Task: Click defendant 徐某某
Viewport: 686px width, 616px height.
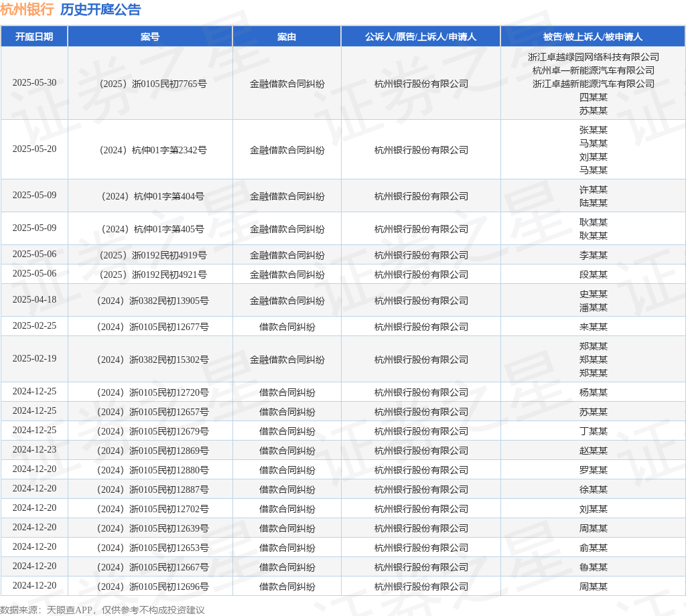Action: [x=594, y=489]
